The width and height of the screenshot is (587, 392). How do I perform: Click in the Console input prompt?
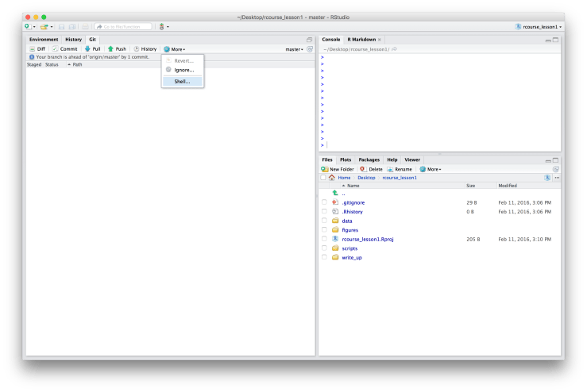(x=440, y=145)
